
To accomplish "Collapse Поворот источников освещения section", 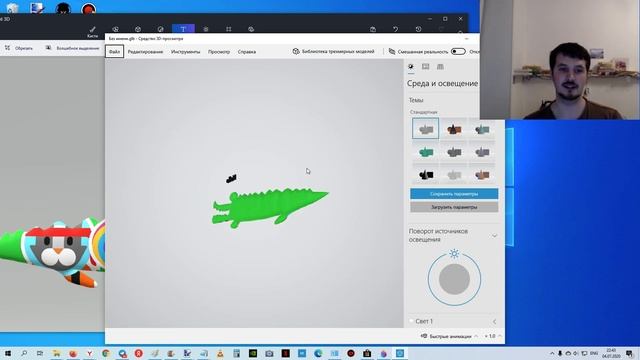I will (494, 236).
